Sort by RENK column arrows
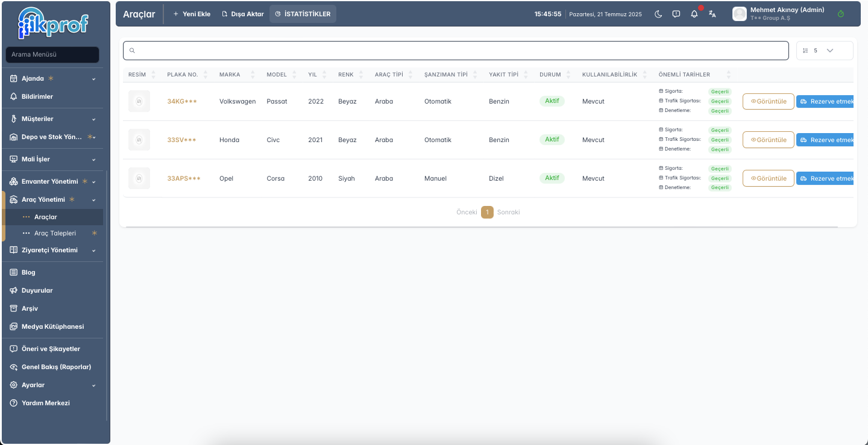 click(361, 75)
